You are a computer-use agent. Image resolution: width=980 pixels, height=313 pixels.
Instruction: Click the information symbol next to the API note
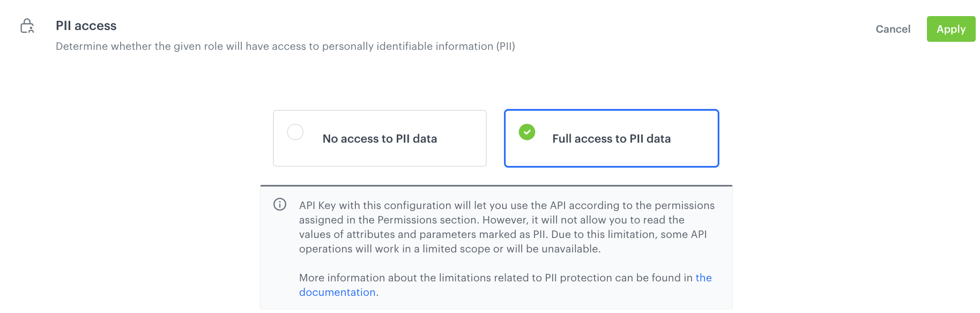(280, 205)
